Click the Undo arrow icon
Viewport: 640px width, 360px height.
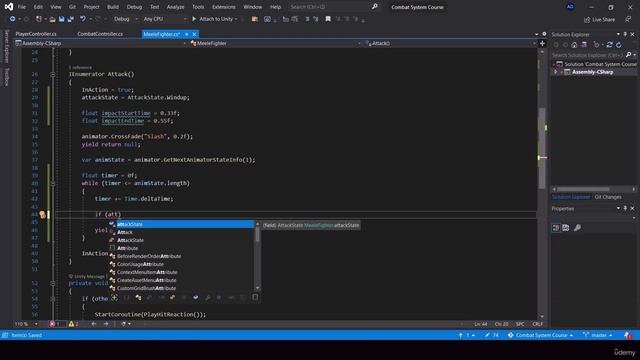(83, 19)
